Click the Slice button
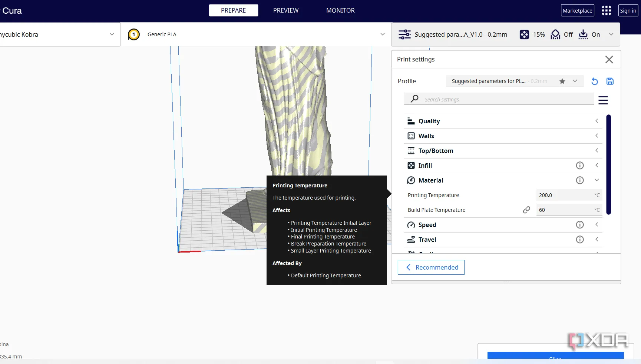This screenshot has height=364, width=641. pos(555,356)
